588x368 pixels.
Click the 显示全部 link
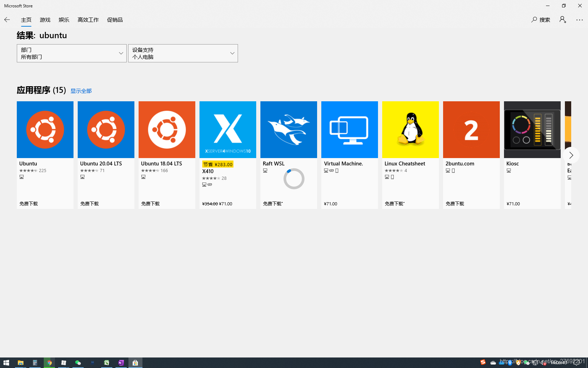click(x=81, y=91)
